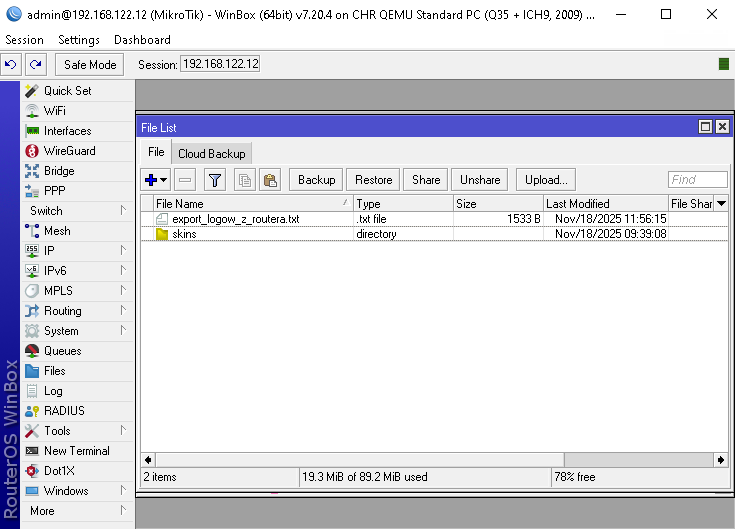Sort by the Size column header

[x=498, y=204]
